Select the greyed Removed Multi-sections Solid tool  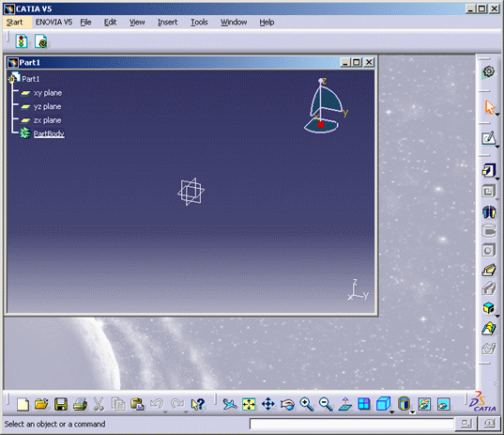point(489,349)
